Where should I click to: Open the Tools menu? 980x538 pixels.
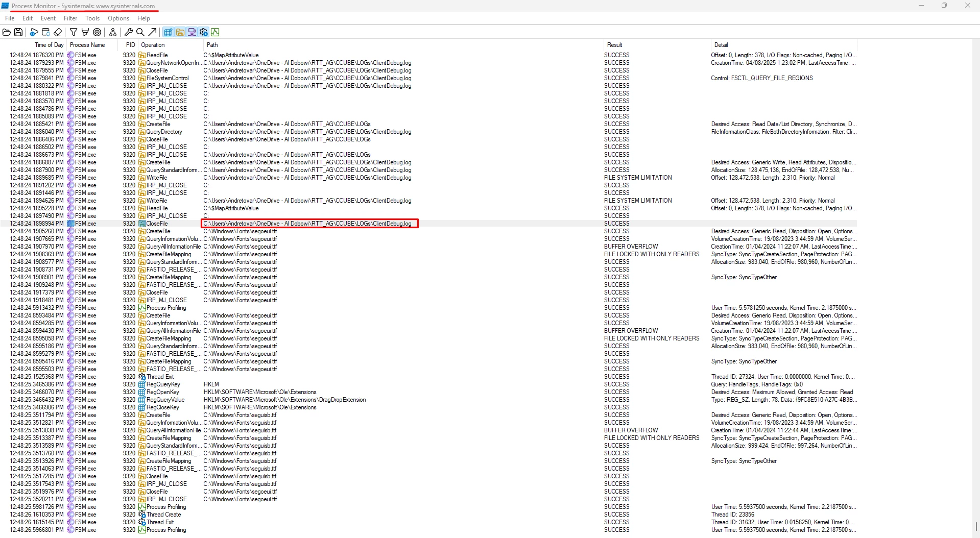click(x=92, y=18)
